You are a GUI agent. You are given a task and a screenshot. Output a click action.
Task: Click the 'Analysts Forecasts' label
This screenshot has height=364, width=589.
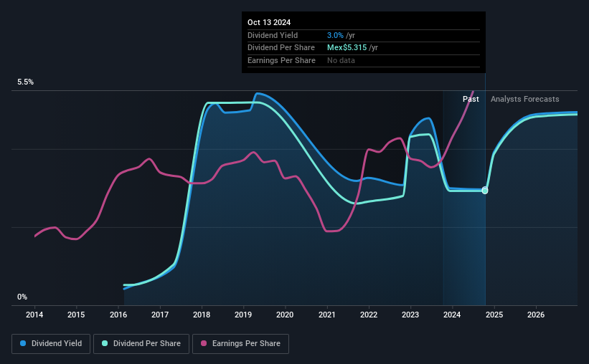[x=524, y=99]
